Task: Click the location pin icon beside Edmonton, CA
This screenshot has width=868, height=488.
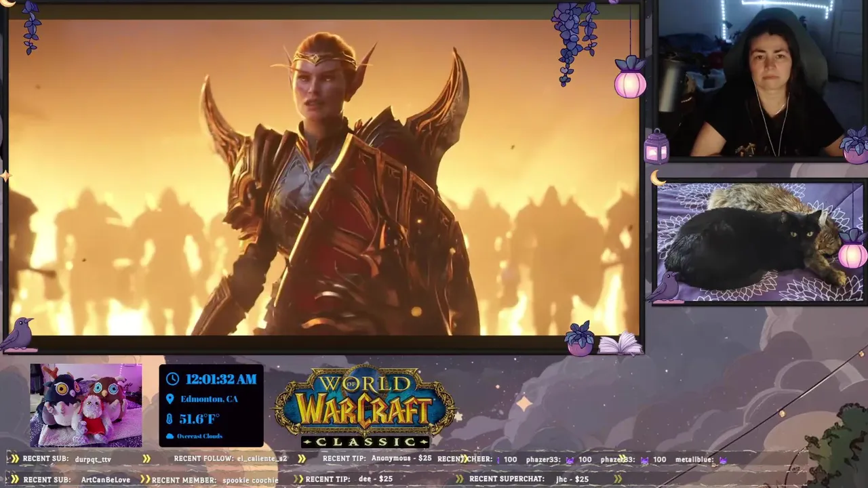Action: [170, 399]
